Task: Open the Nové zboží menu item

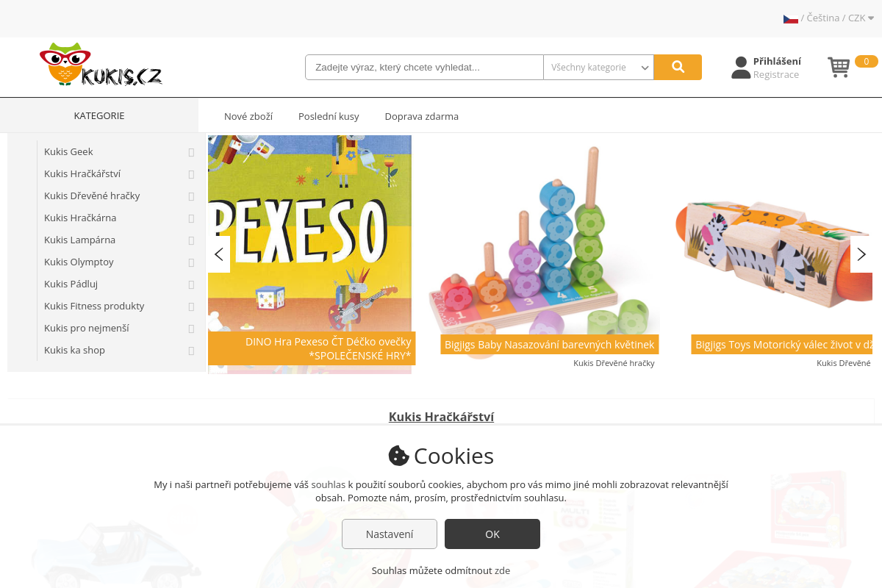Action: click(248, 116)
